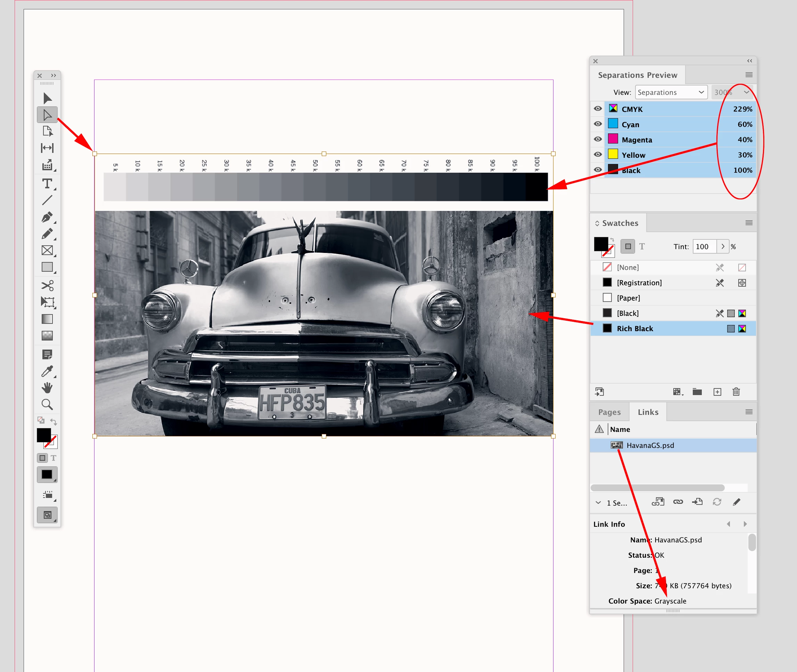Activate the Zoom tool
Image resolution: width=797 pixels, height=672 pixels.
coord(47,404)
